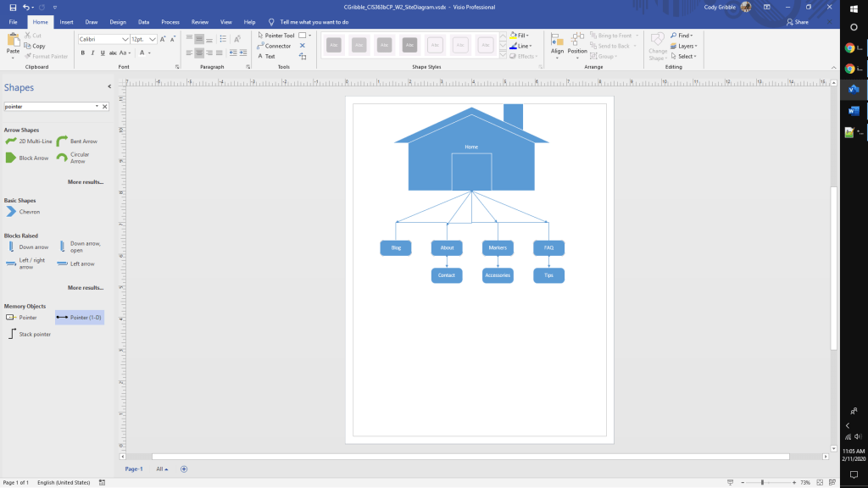Click the Align icon in Arrange
868x488 pixels.
[x=557, y=44]
